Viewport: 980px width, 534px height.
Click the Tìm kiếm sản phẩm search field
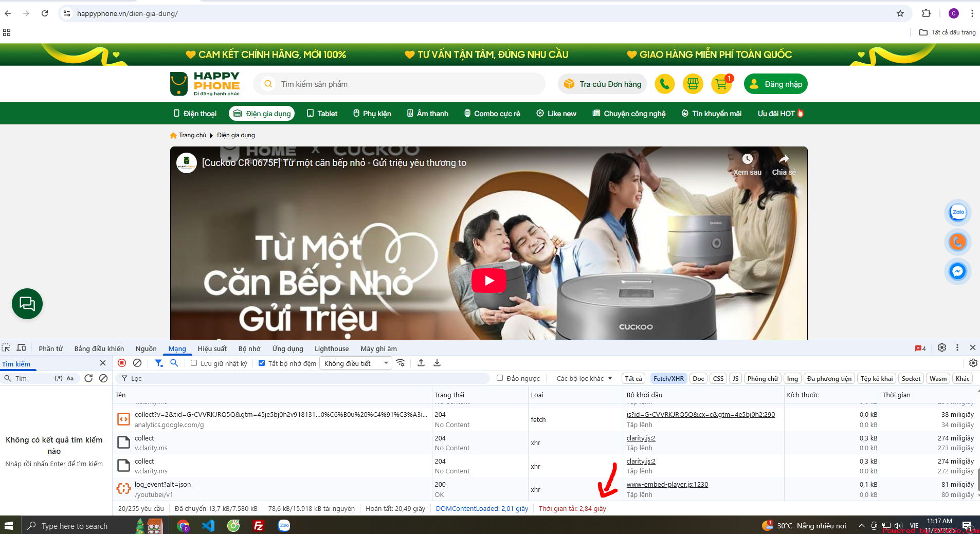[399, 84]
